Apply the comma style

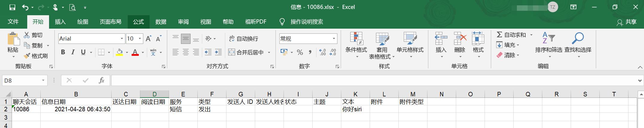[310, 52]
